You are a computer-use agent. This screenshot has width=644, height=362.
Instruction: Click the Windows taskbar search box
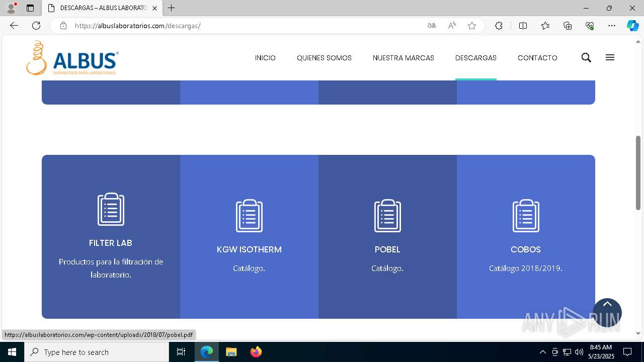[97, 352]
